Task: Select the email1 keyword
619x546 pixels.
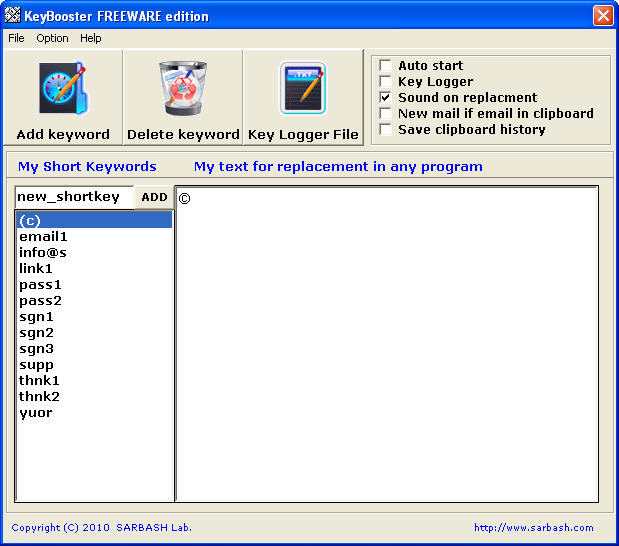Action: click(x=95, y=236)
